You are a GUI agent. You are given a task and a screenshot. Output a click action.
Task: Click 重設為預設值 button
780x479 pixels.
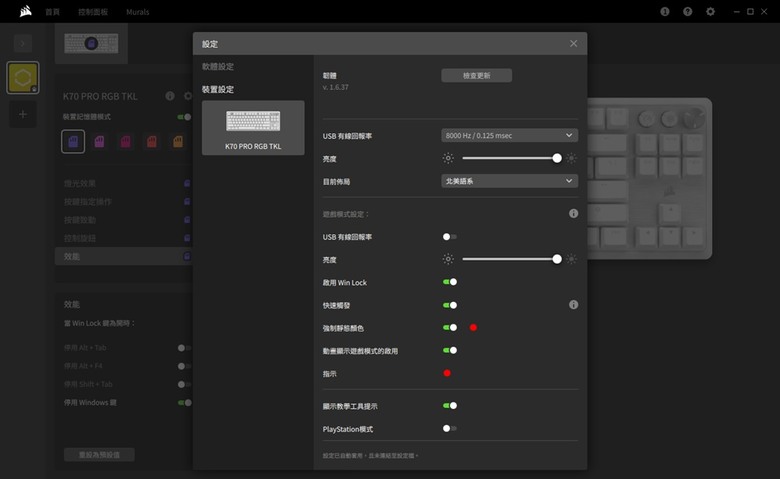pos(99,455)
